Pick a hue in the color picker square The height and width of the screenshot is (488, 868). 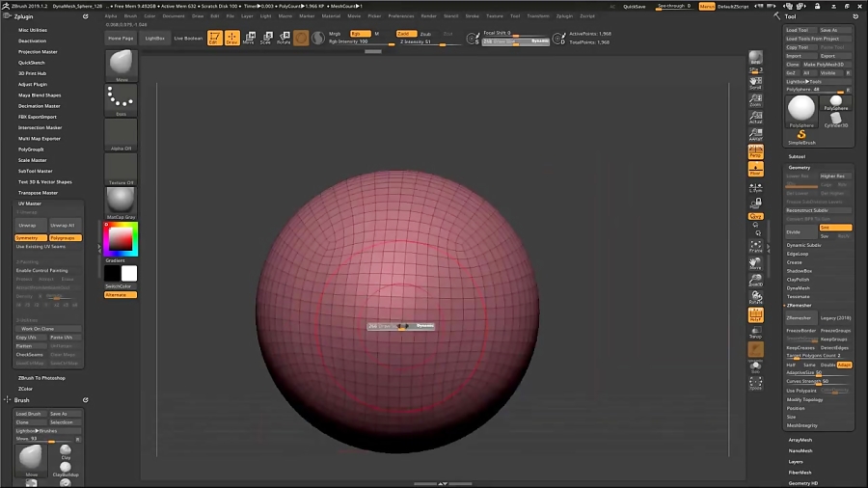(x=121, y=239)
